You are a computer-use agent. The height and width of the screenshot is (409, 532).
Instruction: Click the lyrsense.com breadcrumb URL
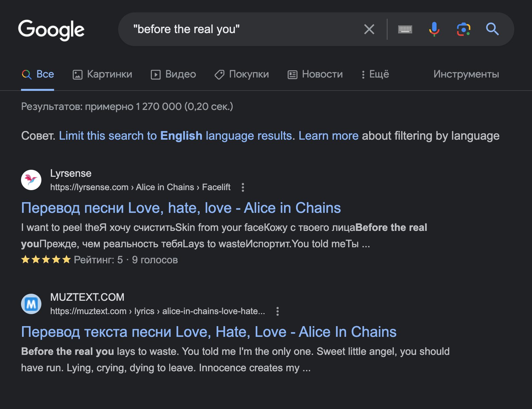pyautogui.click(x=140, y=187)
